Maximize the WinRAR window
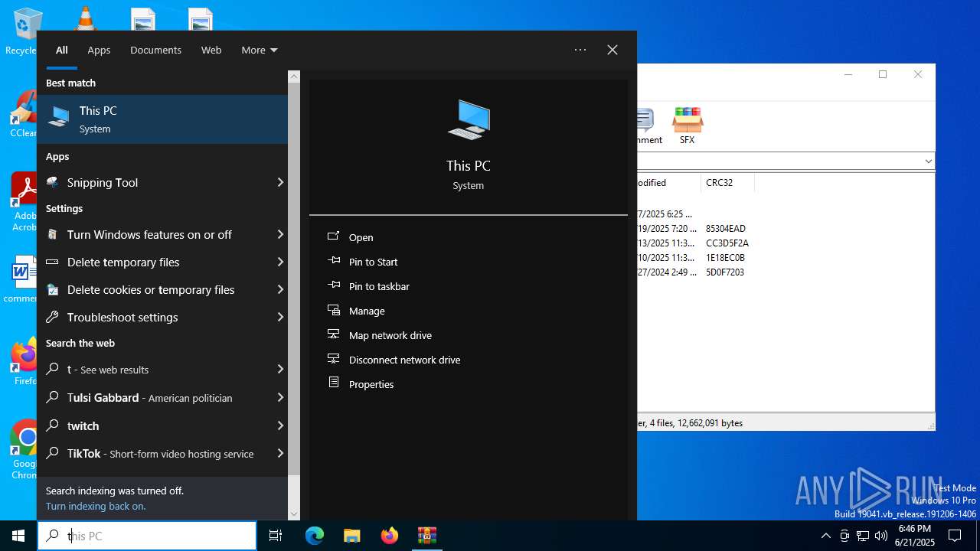This screenshot has height=551, width=980. pyautogui.click(x=883, y=74)
